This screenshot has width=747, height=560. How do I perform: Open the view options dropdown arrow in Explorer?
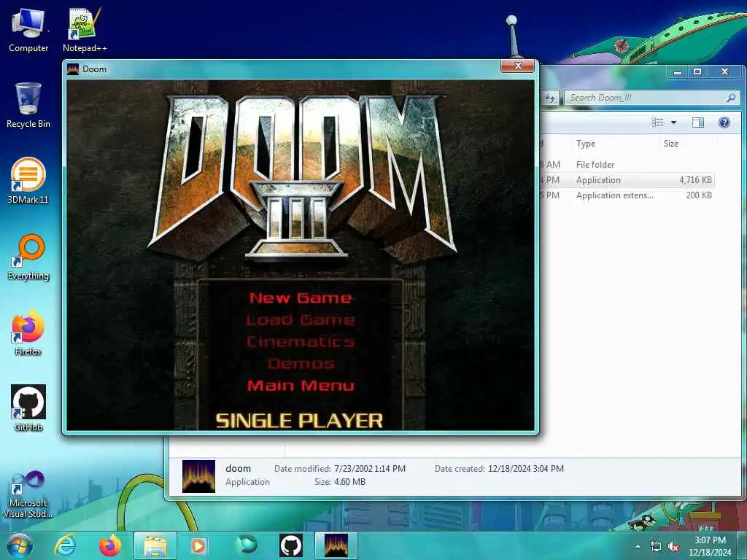[673, 122]
